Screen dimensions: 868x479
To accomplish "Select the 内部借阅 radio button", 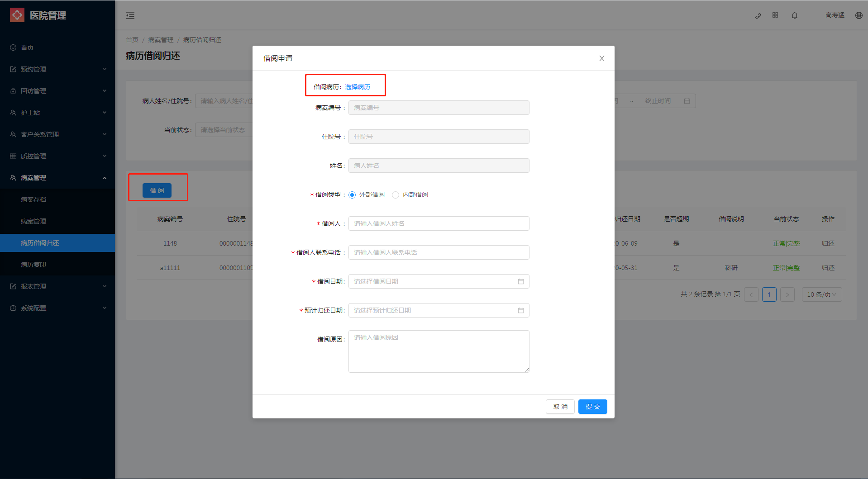I will coord(396,195).
